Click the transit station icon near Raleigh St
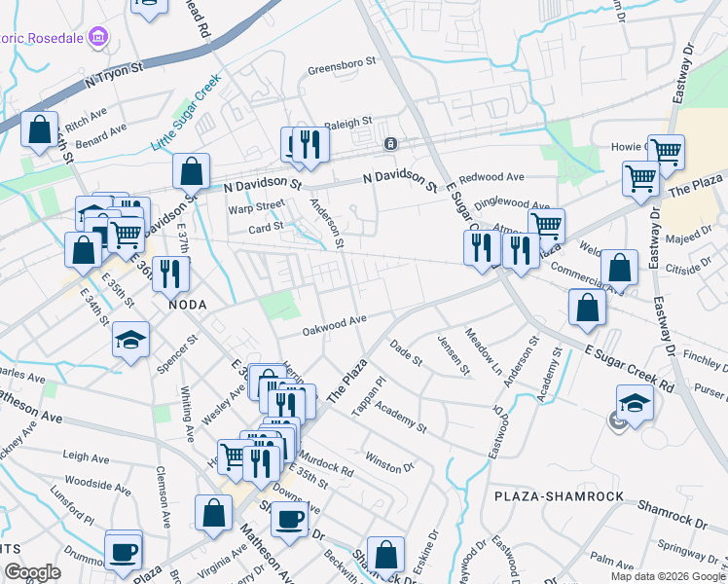The width and height of the screenshot is (728, 584). click(x=390, y=144)
